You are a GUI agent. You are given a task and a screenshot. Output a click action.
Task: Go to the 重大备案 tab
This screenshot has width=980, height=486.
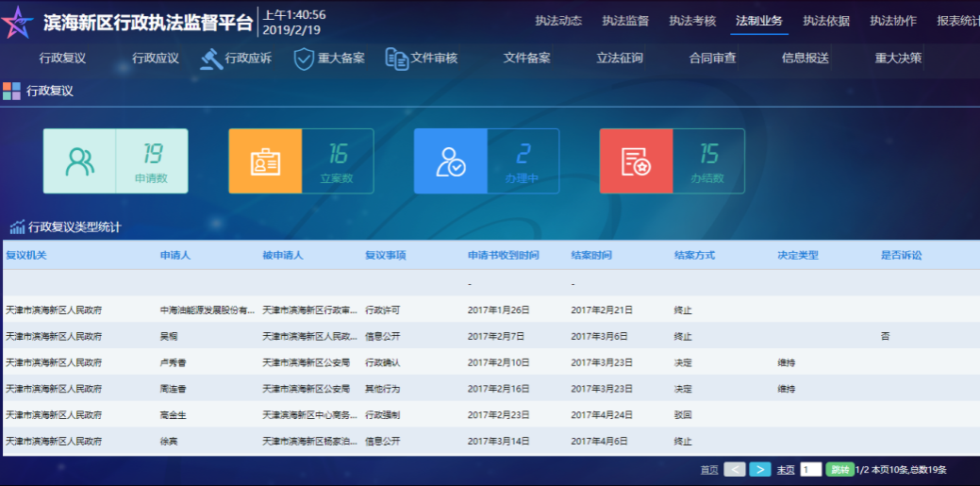[x=341, y=59]
